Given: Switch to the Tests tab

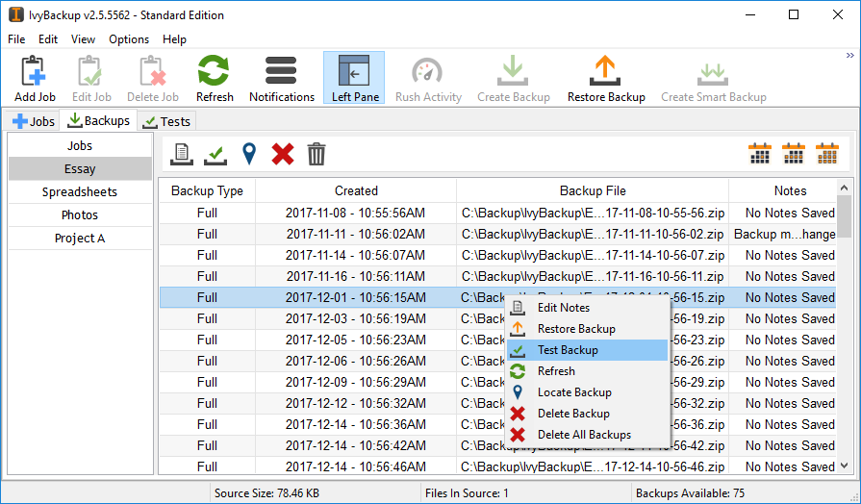Looking at the screenshot, I should click(x=166, y=121).
